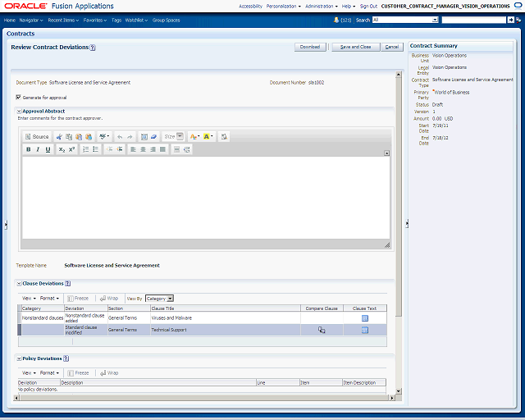Viewport: 525px width, 420px height.
Task: View Clause Text for Viruses and Malware
Action: (x=365, y=318)
